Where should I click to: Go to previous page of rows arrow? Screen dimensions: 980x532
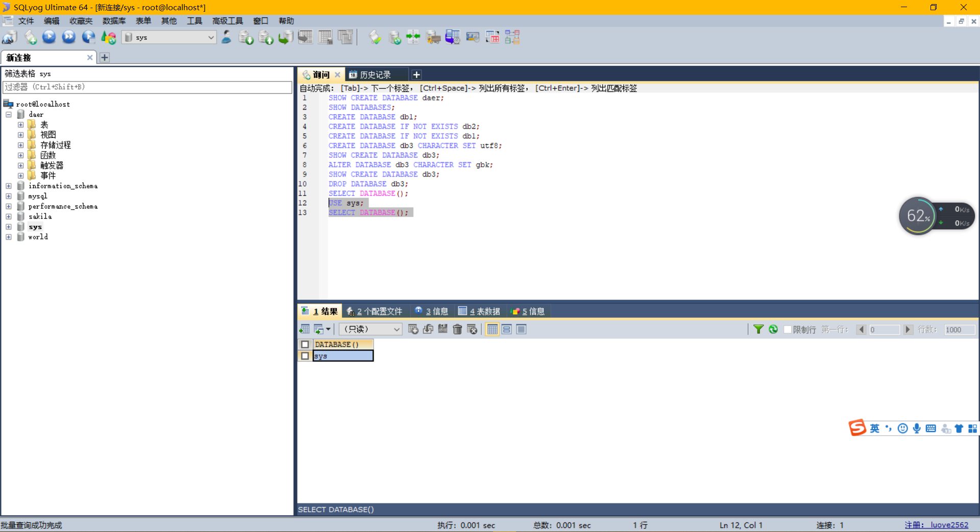862,330
